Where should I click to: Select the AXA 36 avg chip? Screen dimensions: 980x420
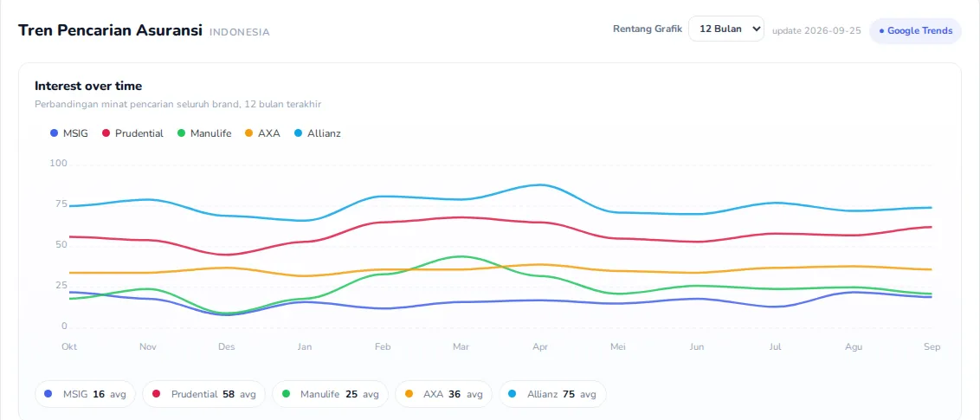point(444,394)
